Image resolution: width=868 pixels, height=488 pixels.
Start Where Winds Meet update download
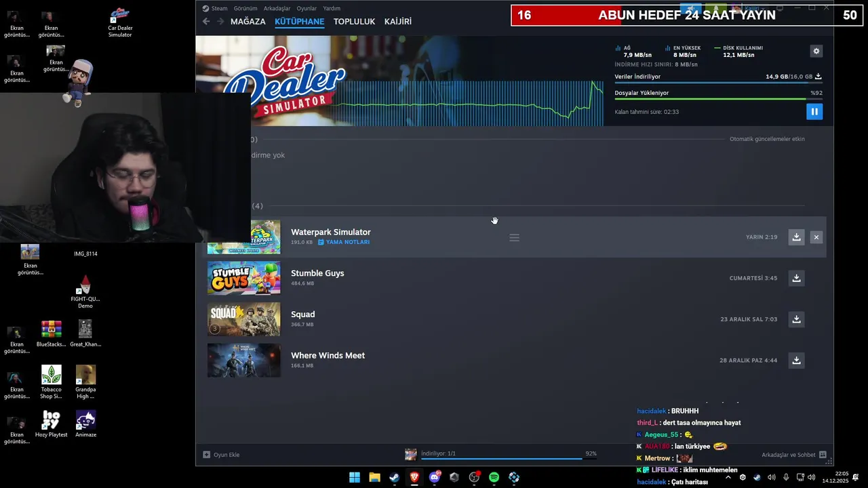(x=796, y=361)
